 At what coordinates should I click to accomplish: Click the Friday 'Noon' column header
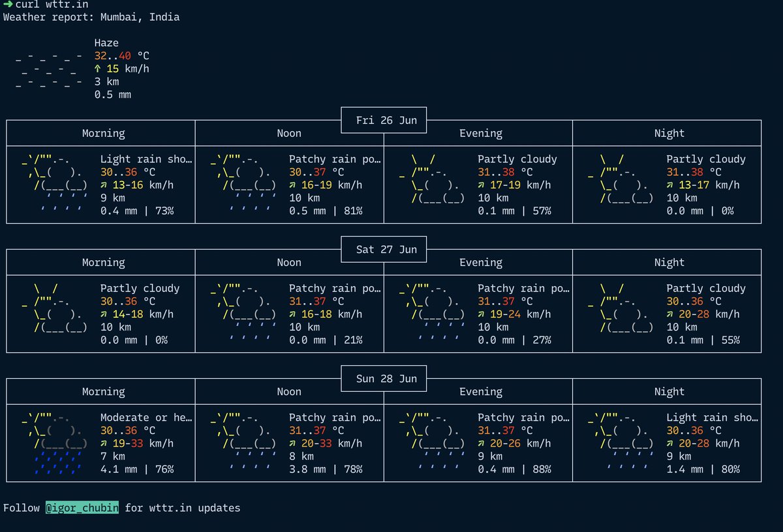(289, 133)
